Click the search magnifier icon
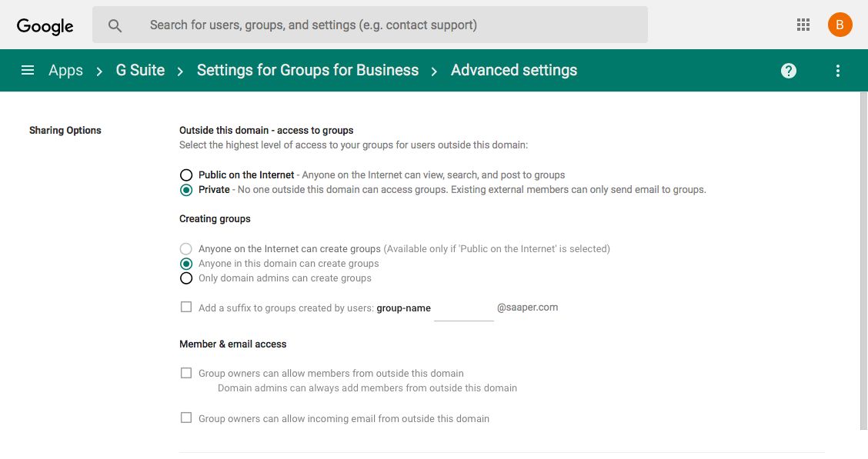 115,25
